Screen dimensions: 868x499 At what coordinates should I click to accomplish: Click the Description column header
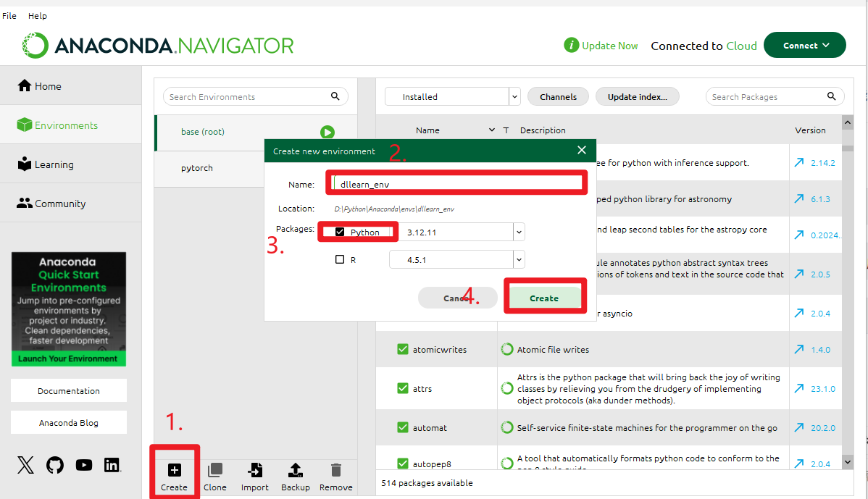543,130
